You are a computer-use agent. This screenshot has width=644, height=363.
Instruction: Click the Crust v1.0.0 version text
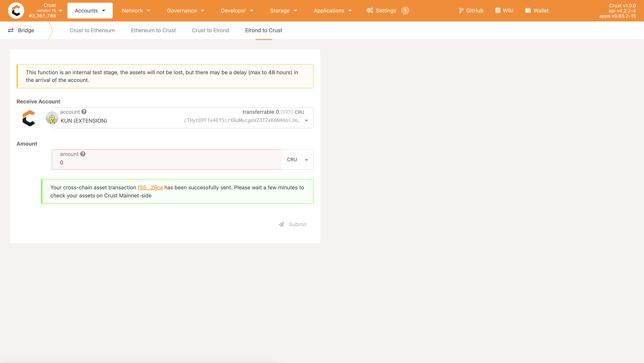pyautogui.click(x=622, y=6)
